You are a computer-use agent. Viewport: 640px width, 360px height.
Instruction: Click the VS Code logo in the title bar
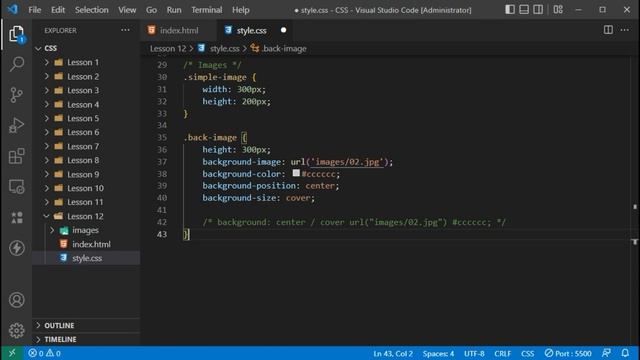click(13, 9)
